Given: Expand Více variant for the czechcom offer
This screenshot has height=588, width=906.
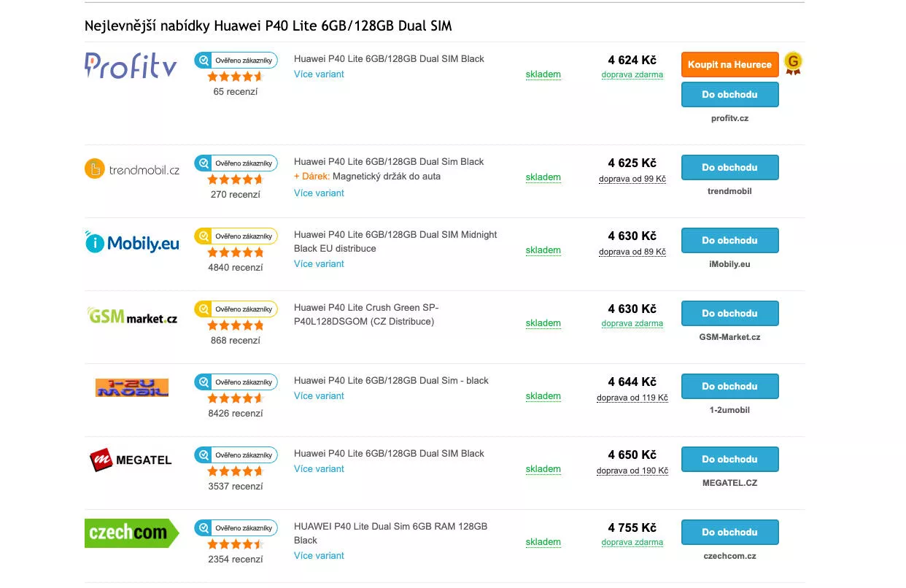Looking at the screenshot, I should 319,556.
